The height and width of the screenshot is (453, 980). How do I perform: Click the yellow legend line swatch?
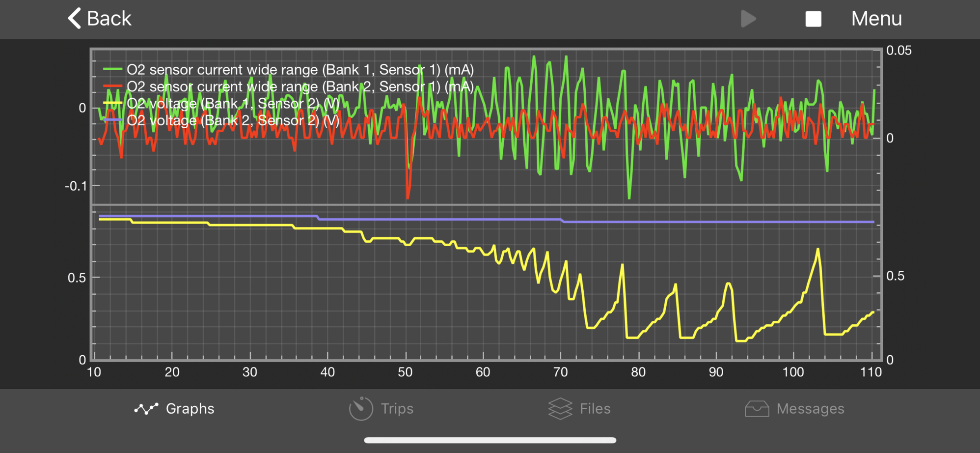pyautogui.click(x=112, y=103)
